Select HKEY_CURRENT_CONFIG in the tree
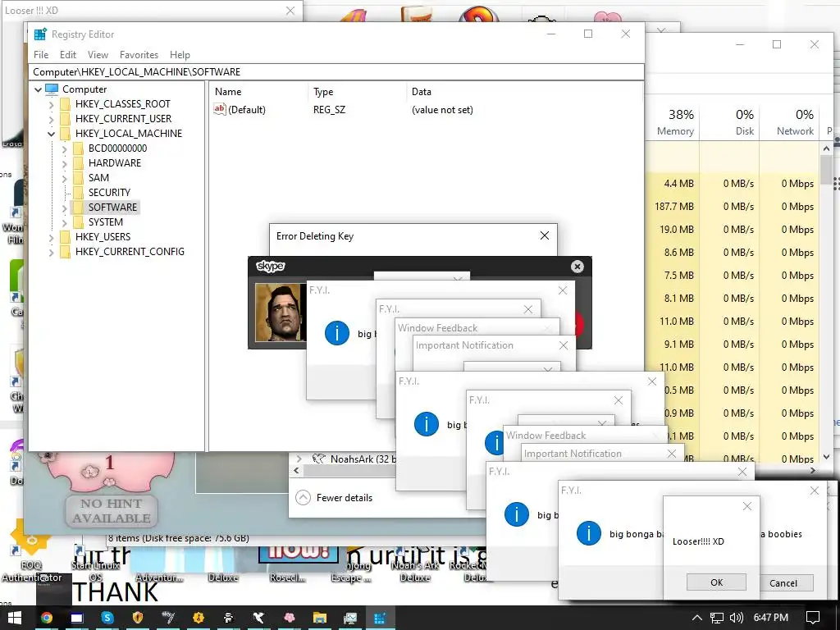Viewport: 840px width, 630px height. coord(130,251)
